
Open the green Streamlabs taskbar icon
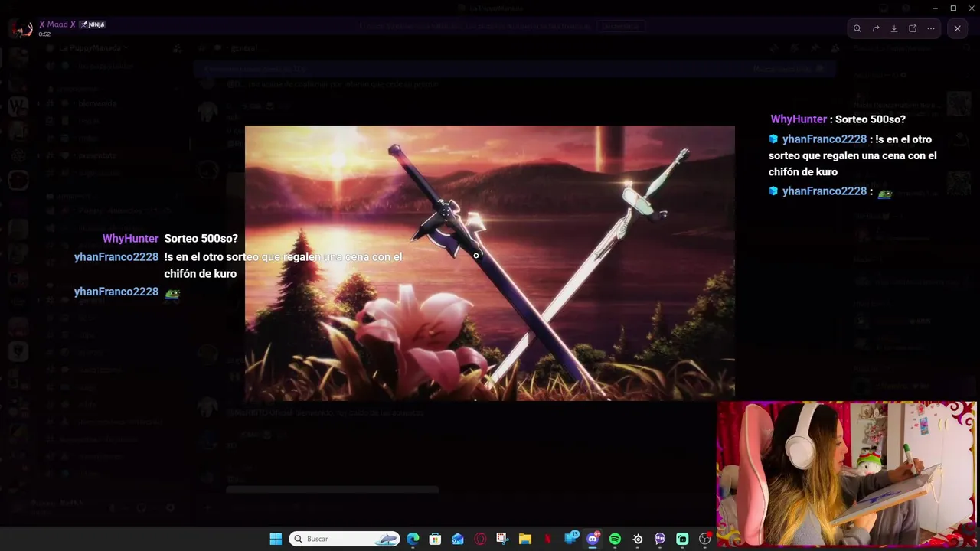682,539
